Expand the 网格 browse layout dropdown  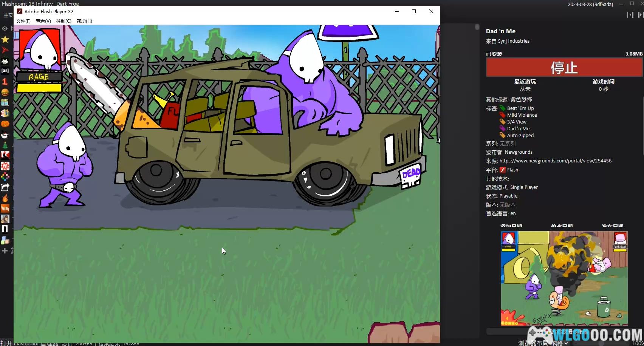click(560, 343)
